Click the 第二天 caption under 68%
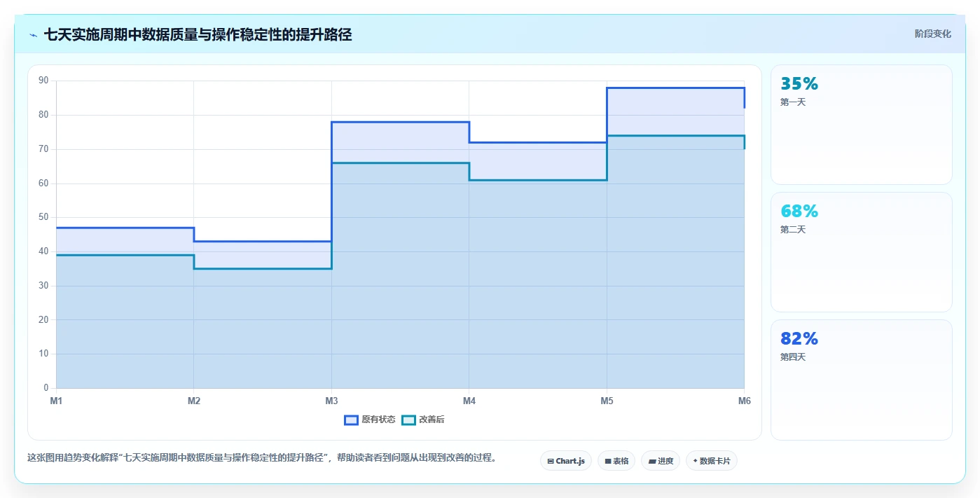This screenshot has width=980, height=498. (x=793, y=230)
